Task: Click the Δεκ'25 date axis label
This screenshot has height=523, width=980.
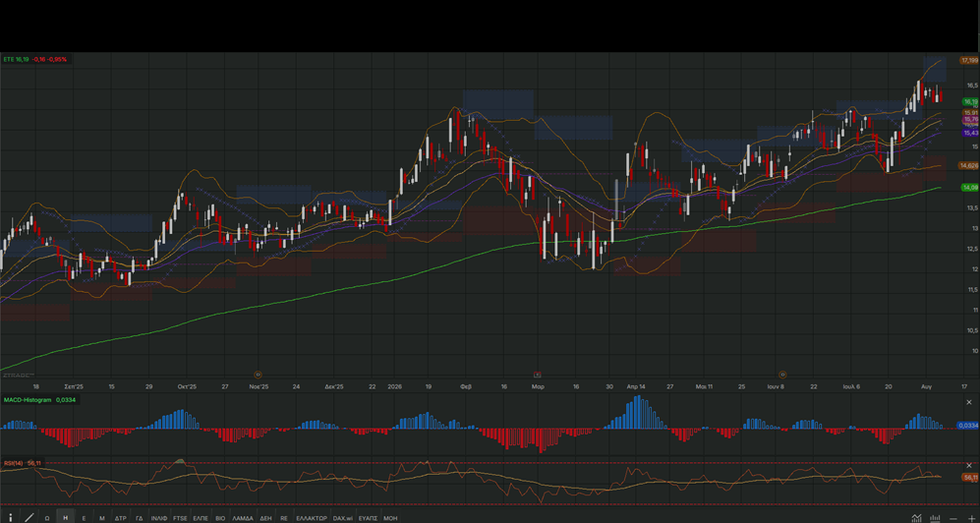Action: [x=334, y=386]
